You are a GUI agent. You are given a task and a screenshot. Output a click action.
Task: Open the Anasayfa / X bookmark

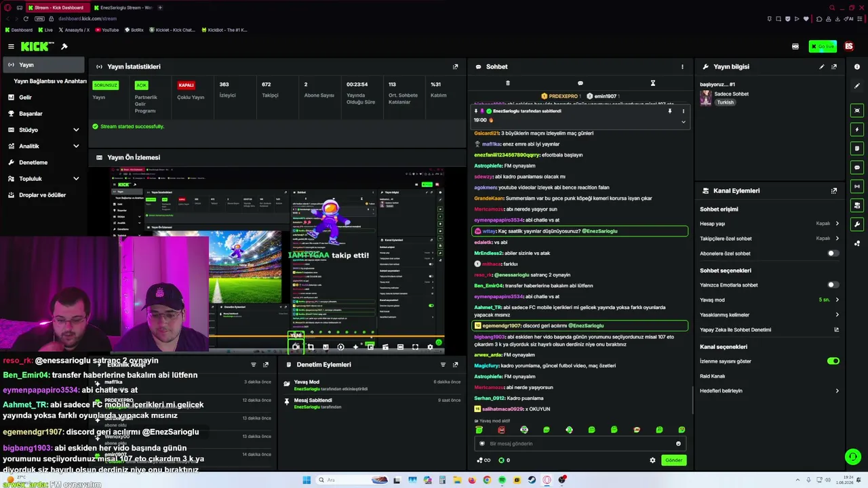pos(74,30)
